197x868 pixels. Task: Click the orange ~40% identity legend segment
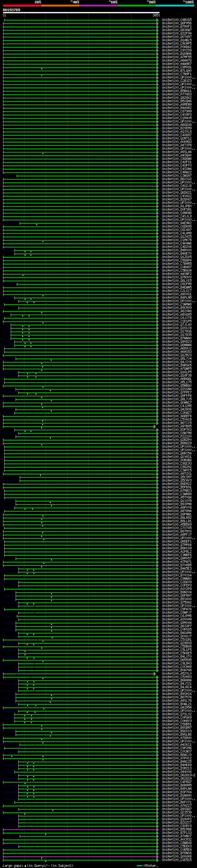tap(60, 6)
